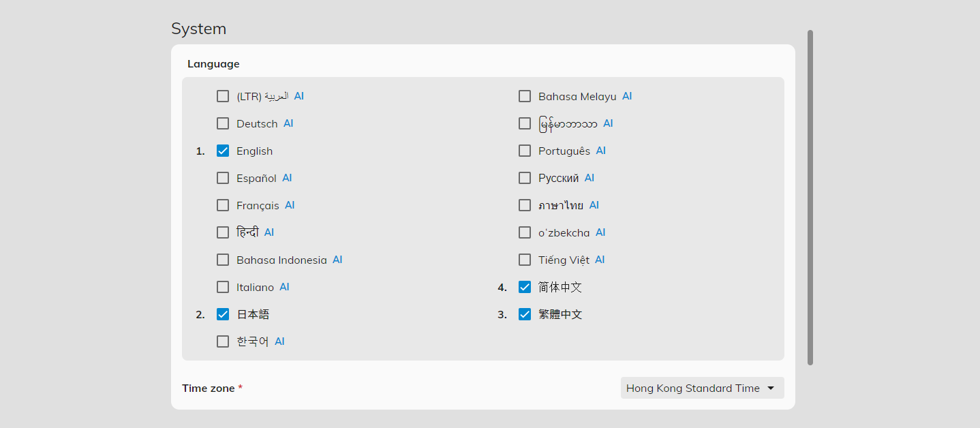The height and width of the screenshot is (428, 980).
Task: Enable the ภาษาไทย language
Action: (525, 205)
